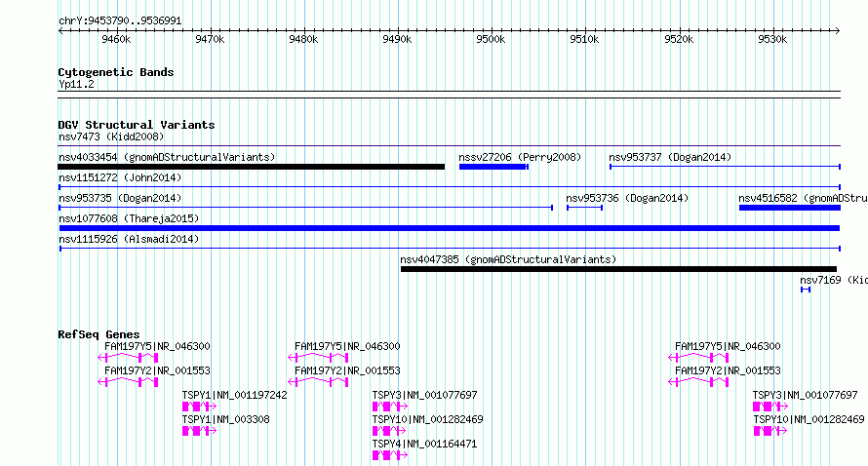Click the nsv1115926 (Alsmadi2014) label
The height and width of the screenshot is (466, 868).
[x=129, y=239]
